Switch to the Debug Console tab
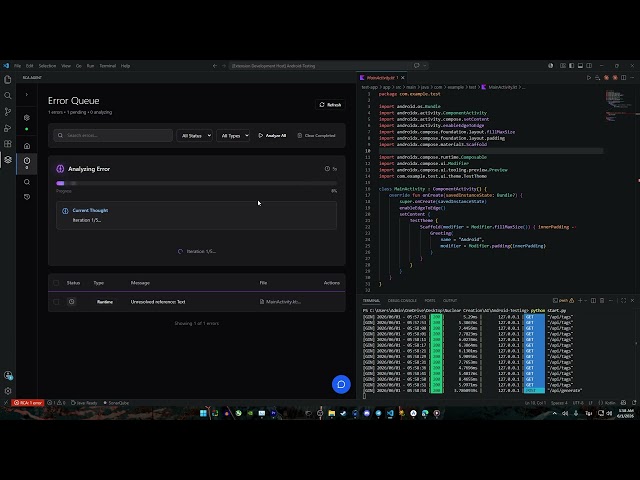 click(402, 300)
